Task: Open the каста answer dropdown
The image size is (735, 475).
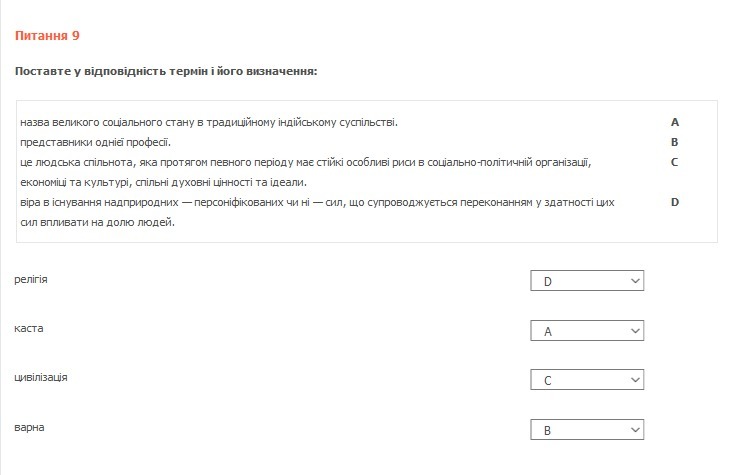Action: click(x=586, y=331)
